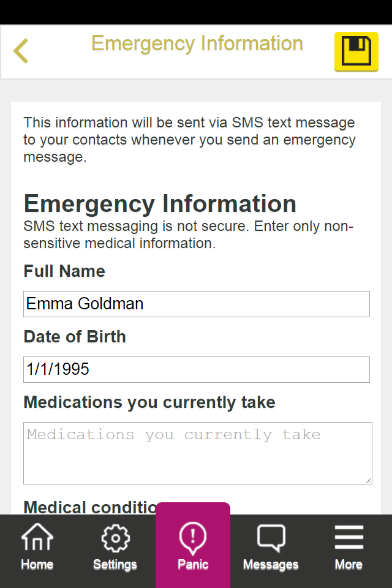This screenshot has width=392, height=588.
Task: Open the More hamburger menu icon
Action: pos(349,538)
